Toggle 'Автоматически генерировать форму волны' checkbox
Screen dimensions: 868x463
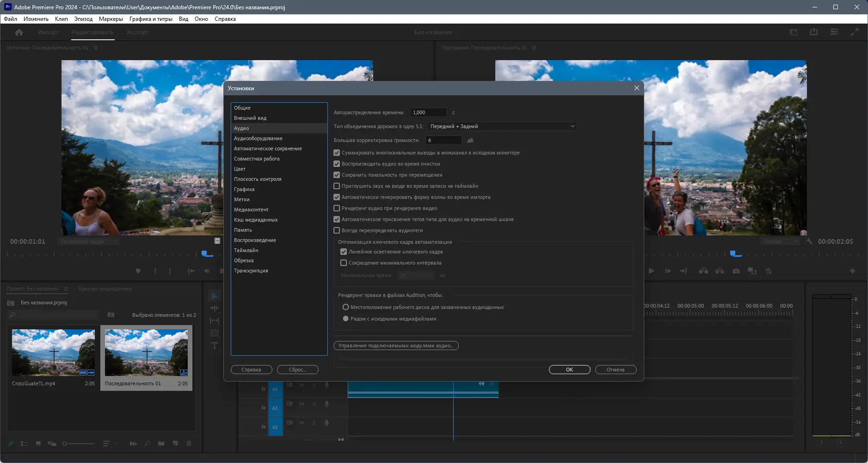[337, 197]
